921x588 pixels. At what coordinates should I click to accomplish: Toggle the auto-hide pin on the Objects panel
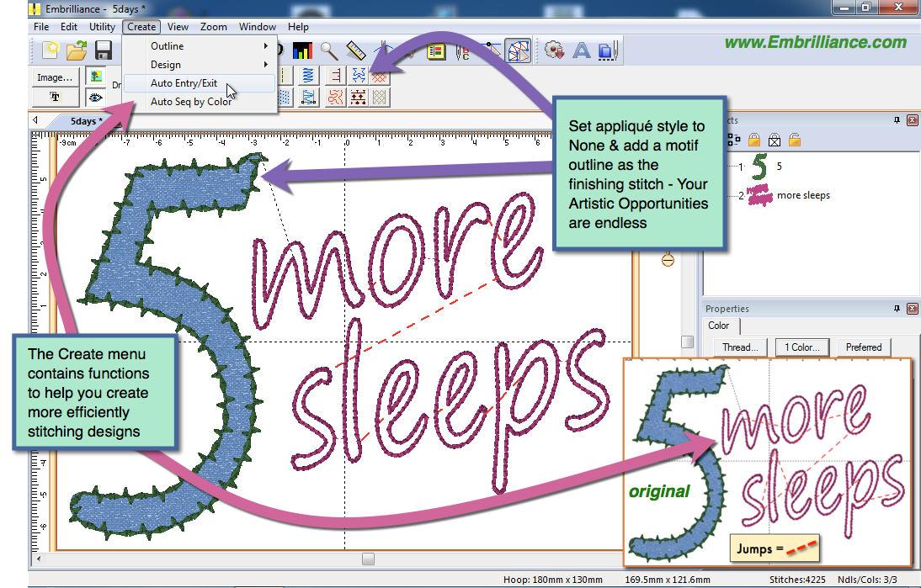(896, 119)
